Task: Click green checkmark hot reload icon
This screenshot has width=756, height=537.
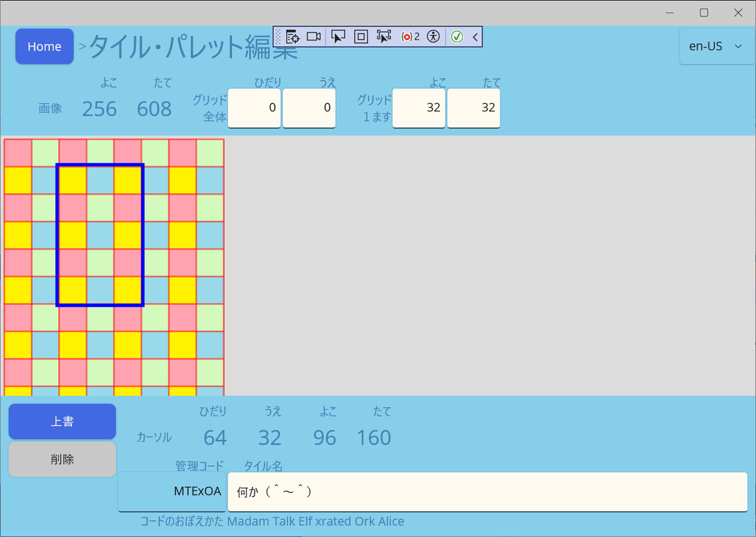Action: point(457,37)
